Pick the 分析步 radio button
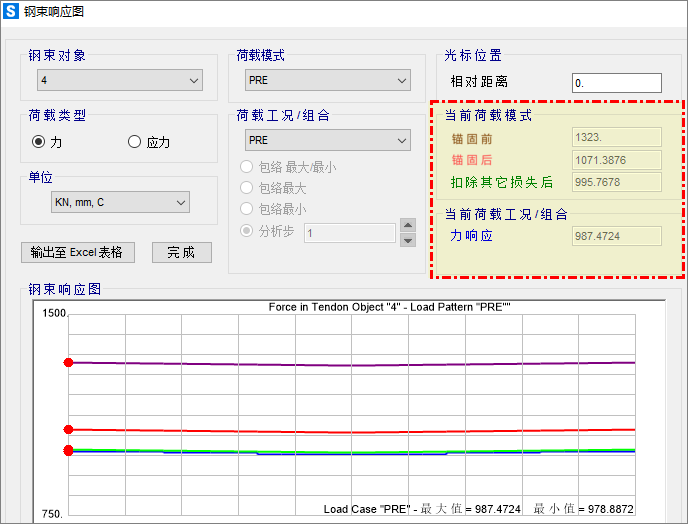This screenshot has height=524, width=688. coord(247,231)
